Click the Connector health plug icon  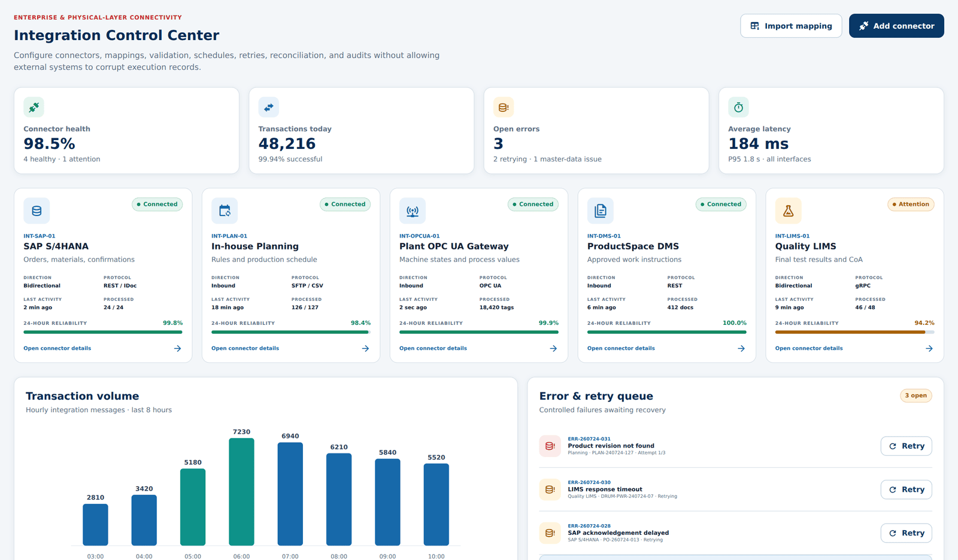click(x=34, y=107)
